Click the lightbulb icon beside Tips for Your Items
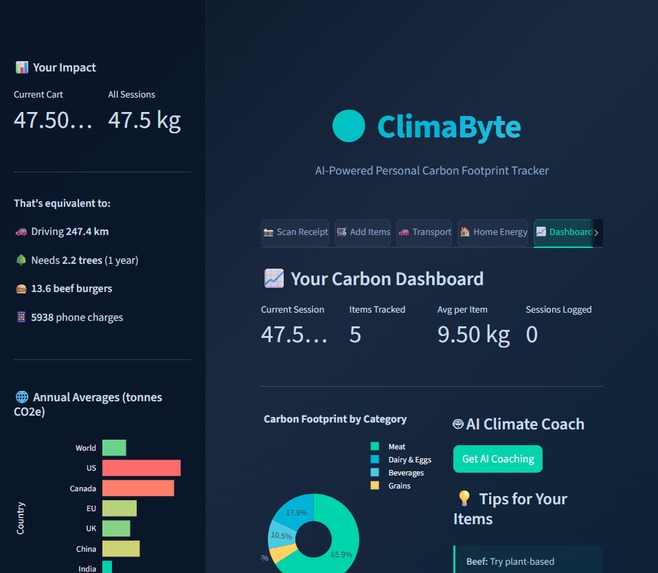Image resolution: width=658 pixels, height=573 pixels. [x=464, y=498]
